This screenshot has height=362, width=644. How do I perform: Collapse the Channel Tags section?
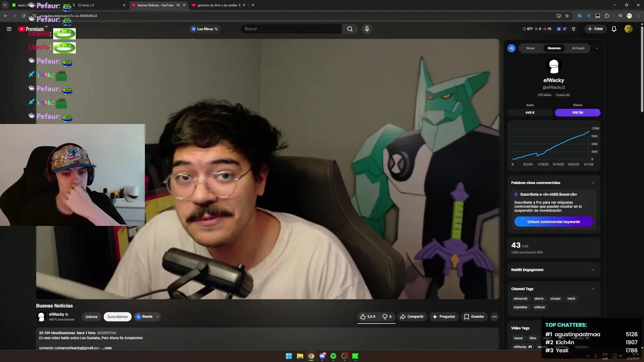593,289
